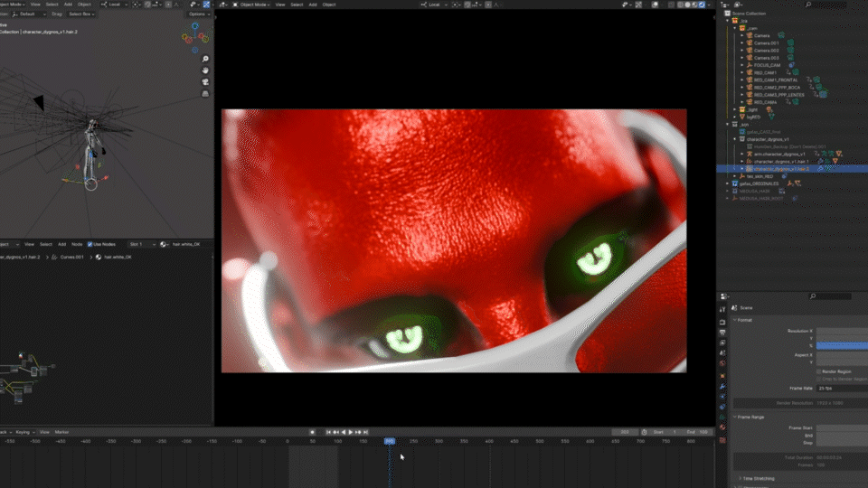Open the Physics properties tab icon
The height and width of the screenshot is (488, 868).
[722, 408]
